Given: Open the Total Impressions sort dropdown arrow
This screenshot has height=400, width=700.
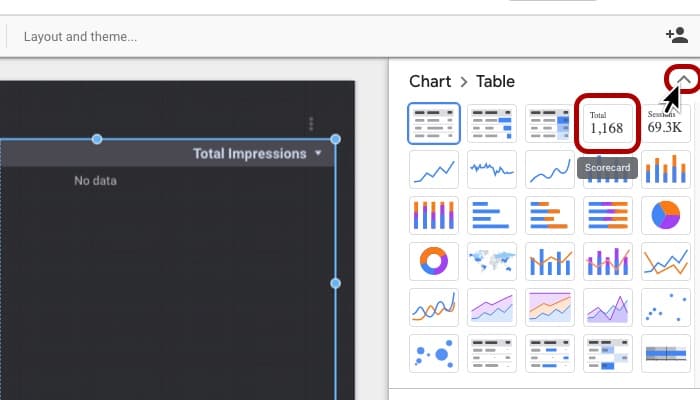Looking at the screenshot, I should click(318, 153).
